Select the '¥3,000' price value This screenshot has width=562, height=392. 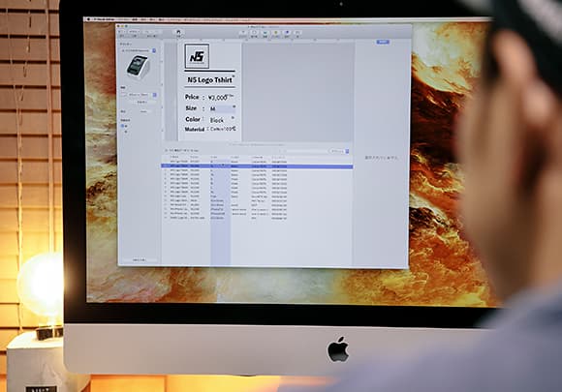pos(218,98)
